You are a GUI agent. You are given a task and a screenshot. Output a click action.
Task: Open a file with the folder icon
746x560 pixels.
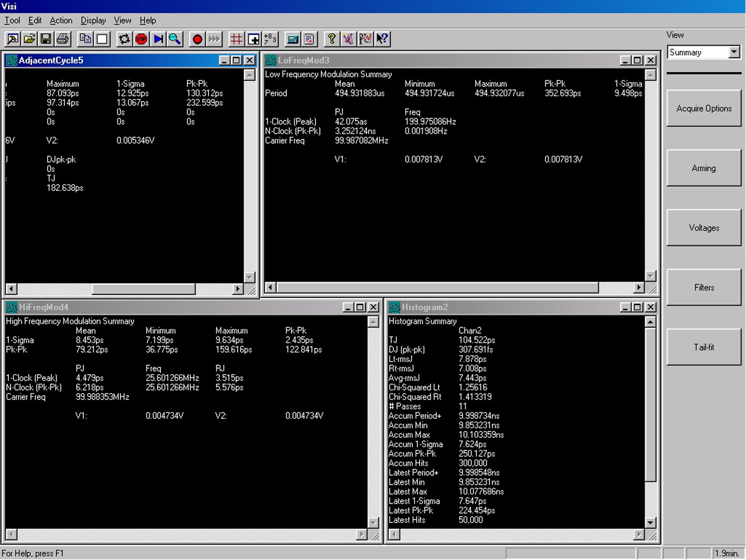point(30,39)
